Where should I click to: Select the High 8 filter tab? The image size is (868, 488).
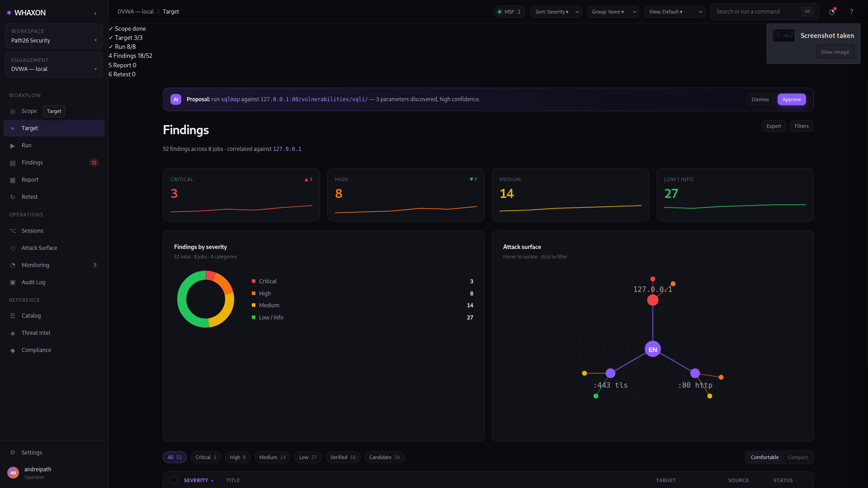coord(238,457)
